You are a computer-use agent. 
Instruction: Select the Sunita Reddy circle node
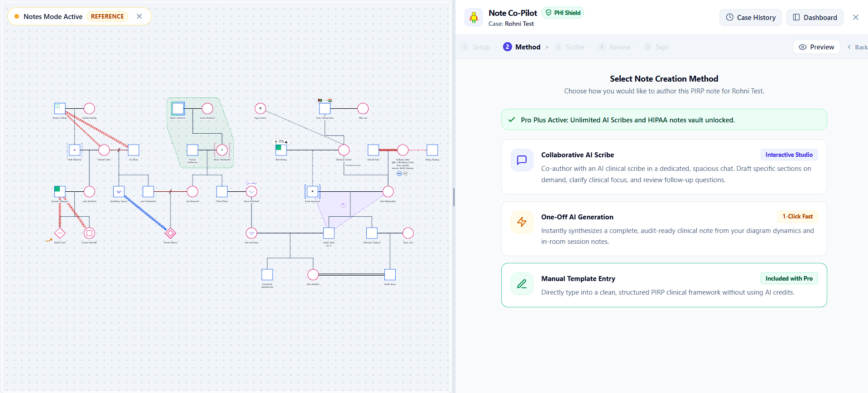[x=89, y=108]
